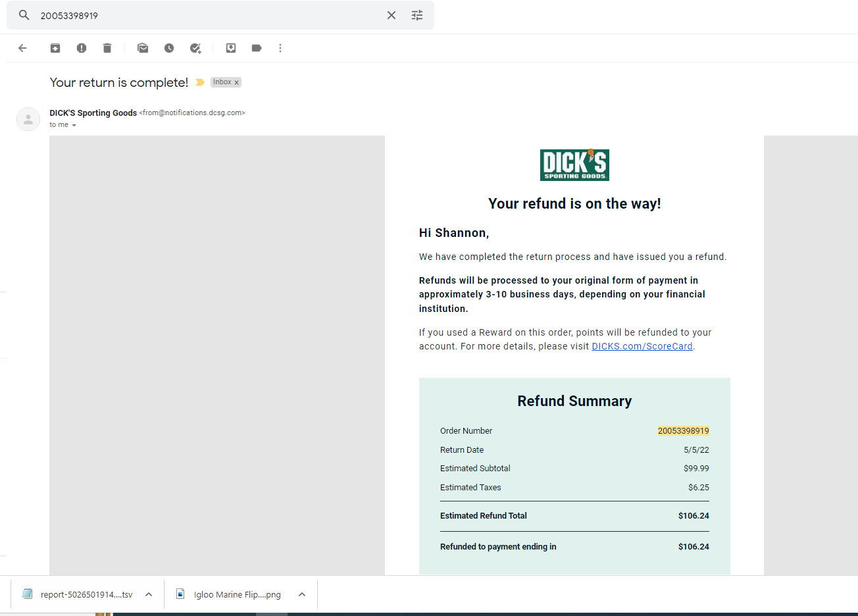Viewport: 858px width, 616px height.
Task: Click into the search field containing 20053398919
Action: pyautogui.click(x=209, y=15)
